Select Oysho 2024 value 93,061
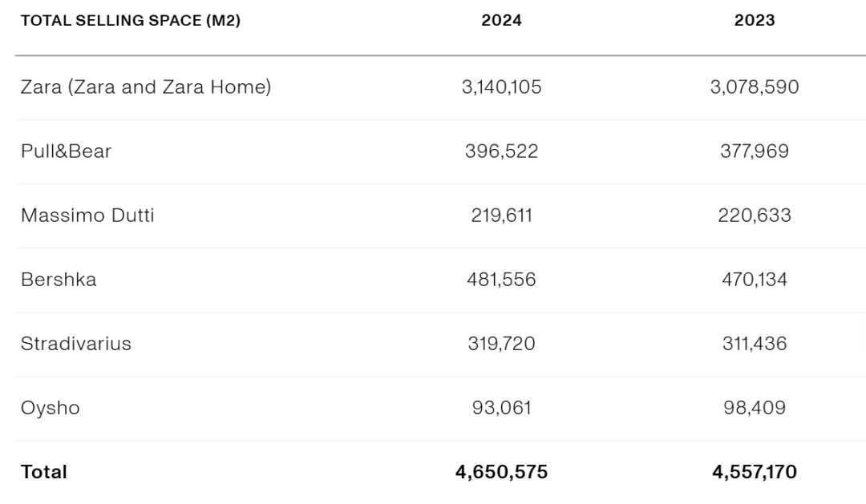The width and height of the screenshot is (866, 504). click(x=501, y=408)
